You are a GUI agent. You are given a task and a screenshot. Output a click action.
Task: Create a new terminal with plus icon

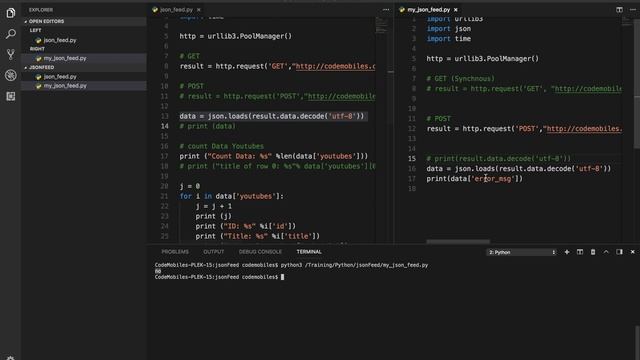tap(567, 252)
